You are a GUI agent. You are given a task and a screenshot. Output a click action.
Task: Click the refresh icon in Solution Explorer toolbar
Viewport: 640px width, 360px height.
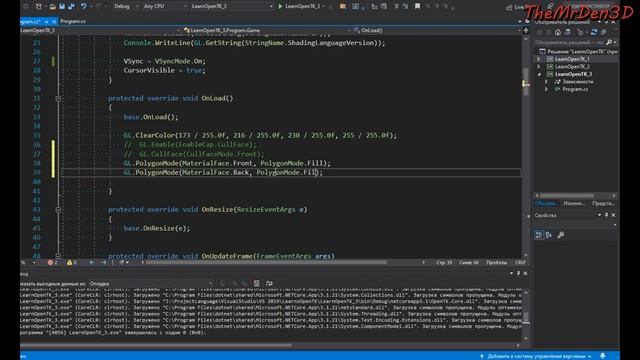tap(594, 32)
